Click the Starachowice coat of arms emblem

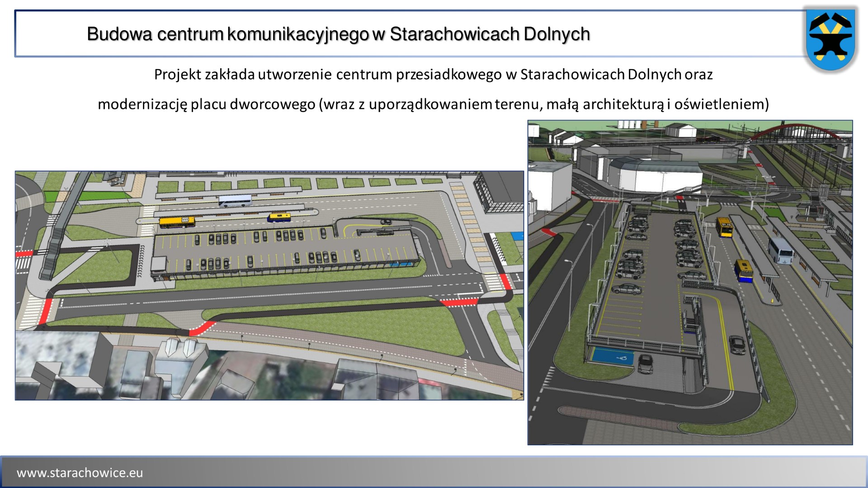[831, 40]
